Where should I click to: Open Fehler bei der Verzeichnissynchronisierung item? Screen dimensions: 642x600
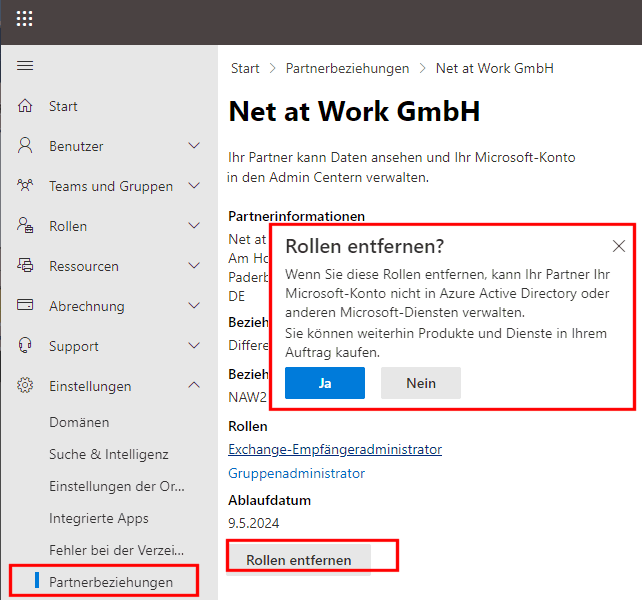tap(117, 550)
